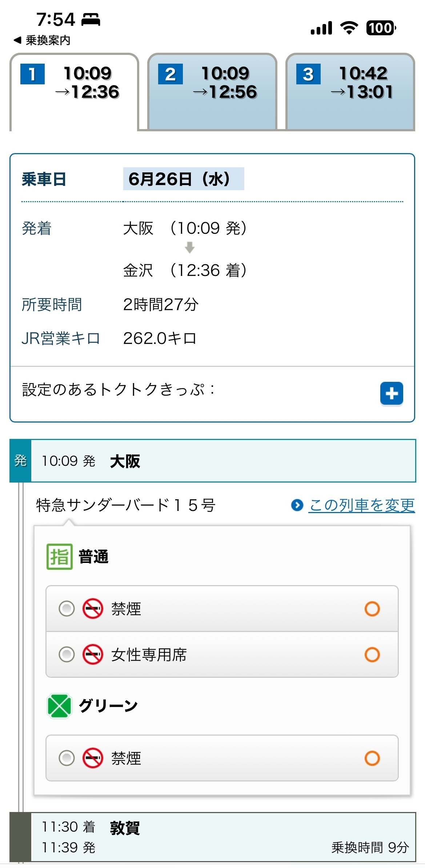Tap availability circle for グリーン 禁煙

[372, 758]
